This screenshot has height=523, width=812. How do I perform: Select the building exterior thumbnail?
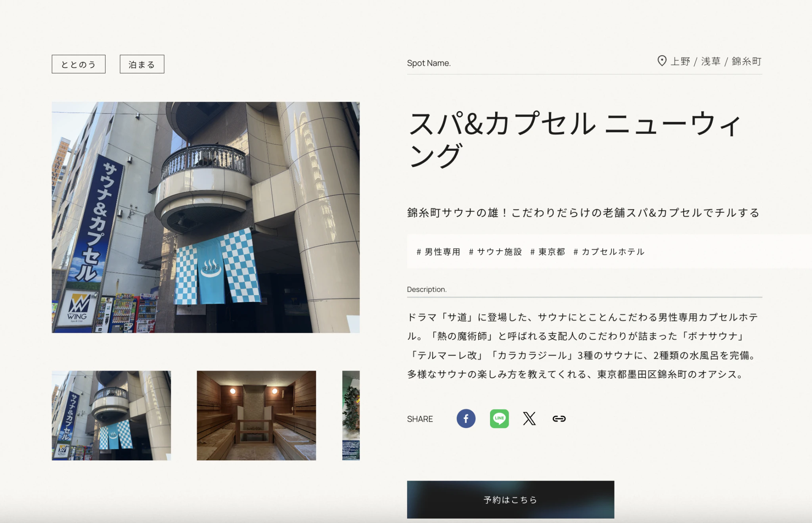click(x=111, y=415)
